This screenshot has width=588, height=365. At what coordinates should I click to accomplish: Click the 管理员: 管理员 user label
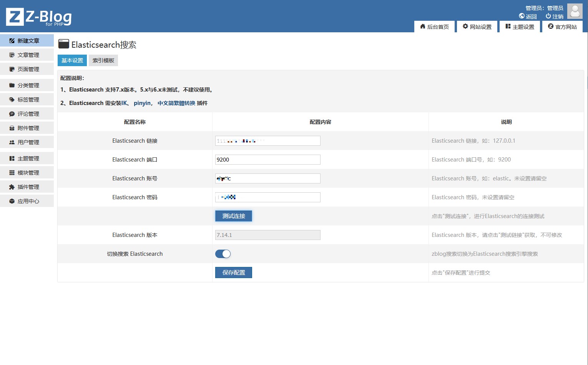click(545, 8)
